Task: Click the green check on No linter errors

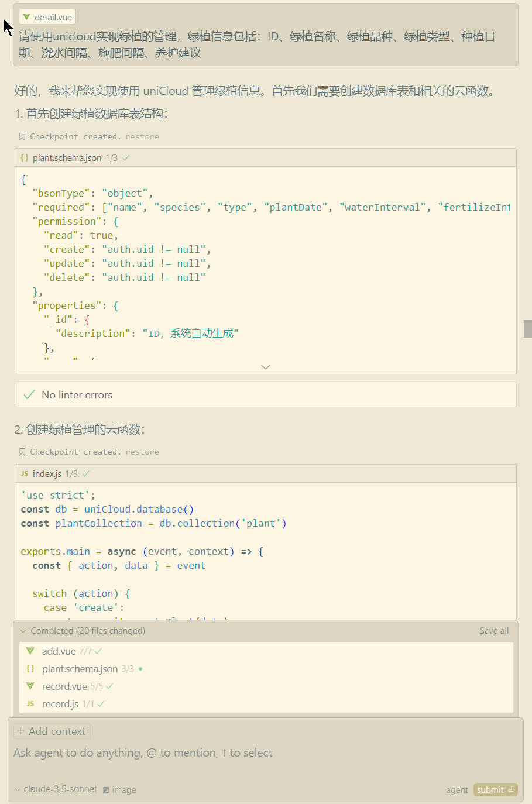Action: click(29, 394)
